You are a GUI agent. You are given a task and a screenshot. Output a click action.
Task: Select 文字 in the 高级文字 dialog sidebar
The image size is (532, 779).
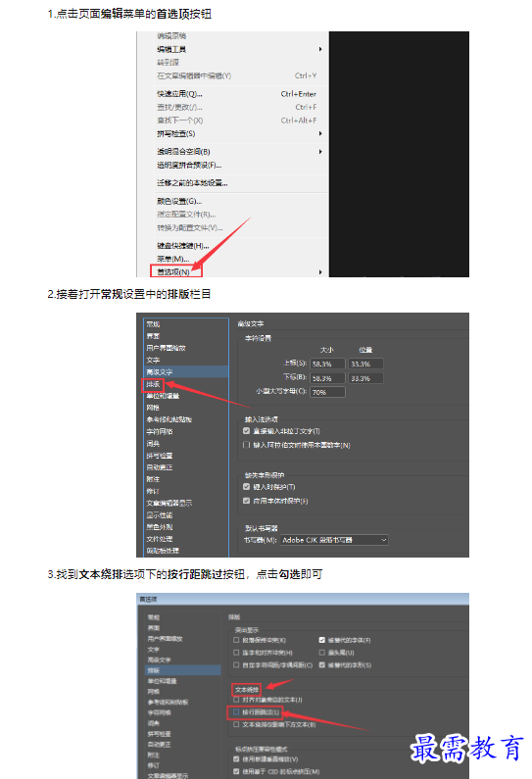click(x=153, y=361)
